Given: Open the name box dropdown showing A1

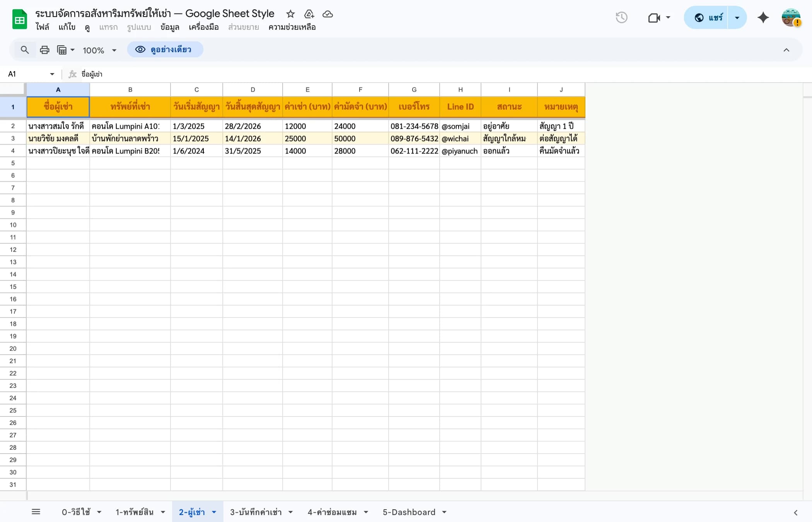Looking at the screenshot, I should coord(52,74).
